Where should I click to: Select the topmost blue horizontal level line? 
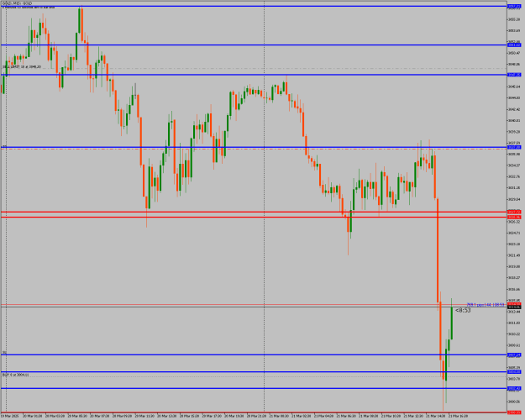(x=254, y=7)
